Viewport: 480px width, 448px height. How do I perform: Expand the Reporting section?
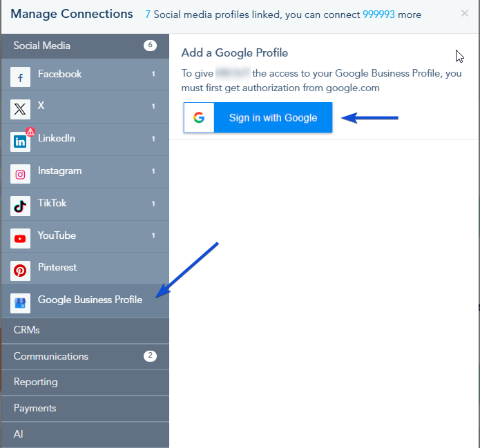[x=85, y=382]
